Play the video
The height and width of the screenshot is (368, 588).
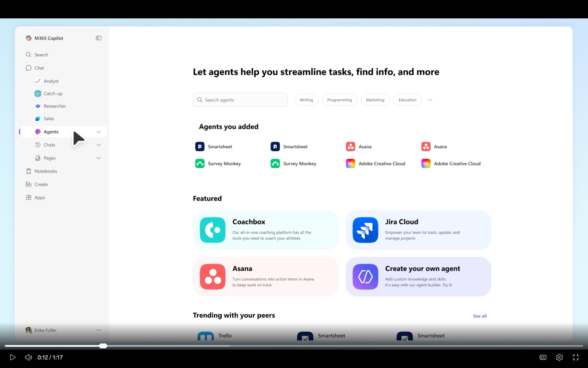click(12, 357)
